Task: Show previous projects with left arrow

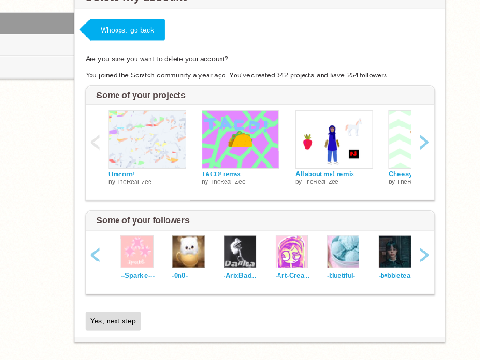Action: [96, 142]
